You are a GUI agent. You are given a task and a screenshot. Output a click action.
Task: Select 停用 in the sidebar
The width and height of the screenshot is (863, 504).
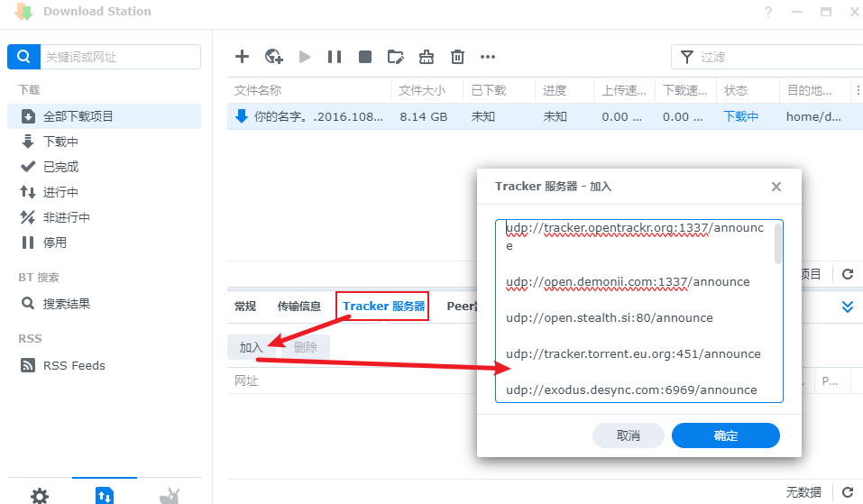pos(104,243)
